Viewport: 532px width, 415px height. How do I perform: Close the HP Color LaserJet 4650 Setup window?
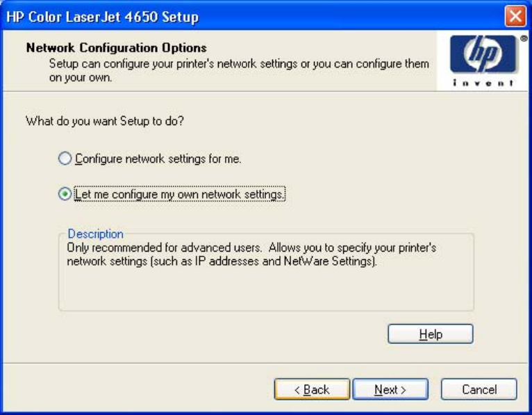pos(515,16)
